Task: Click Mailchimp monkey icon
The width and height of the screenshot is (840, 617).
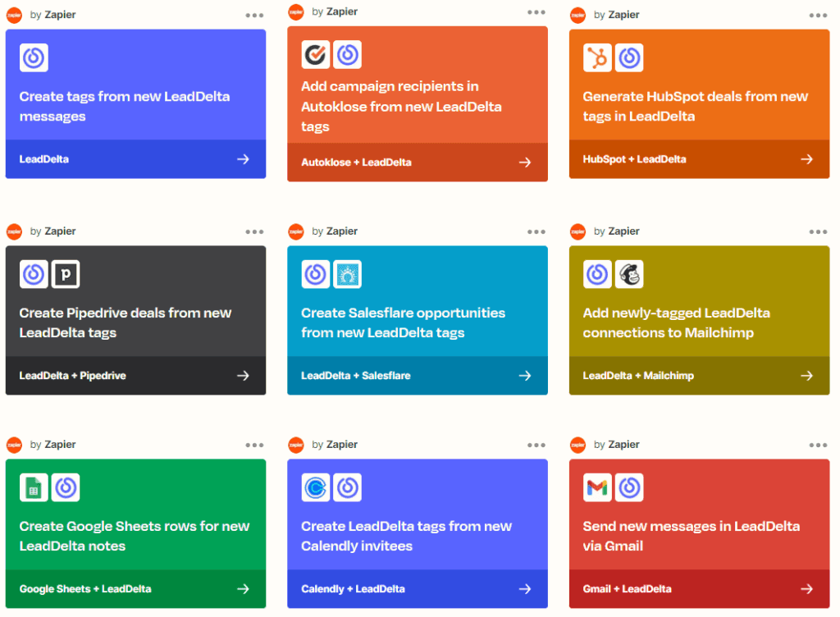Action: pyautogui.click(x=629, y=274)
